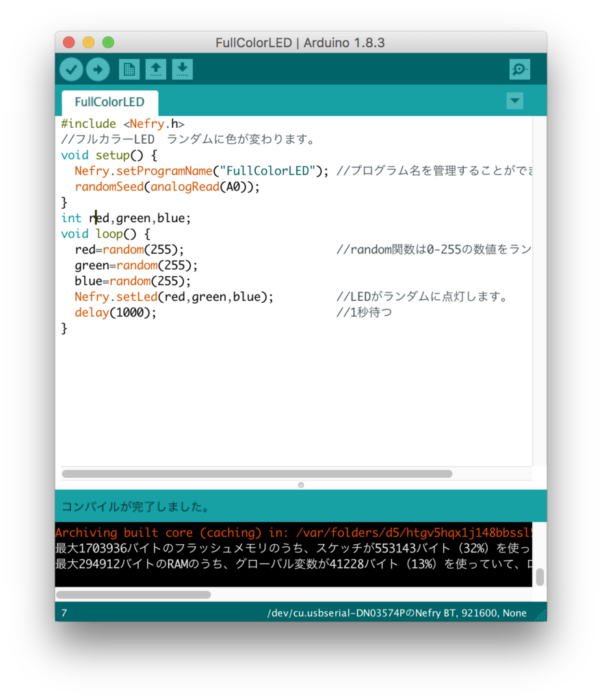This screenshot has width=602, height=700.
Task: Click window title 'FullColorLED | Arduino 1.8.3'
Action: 300,43
